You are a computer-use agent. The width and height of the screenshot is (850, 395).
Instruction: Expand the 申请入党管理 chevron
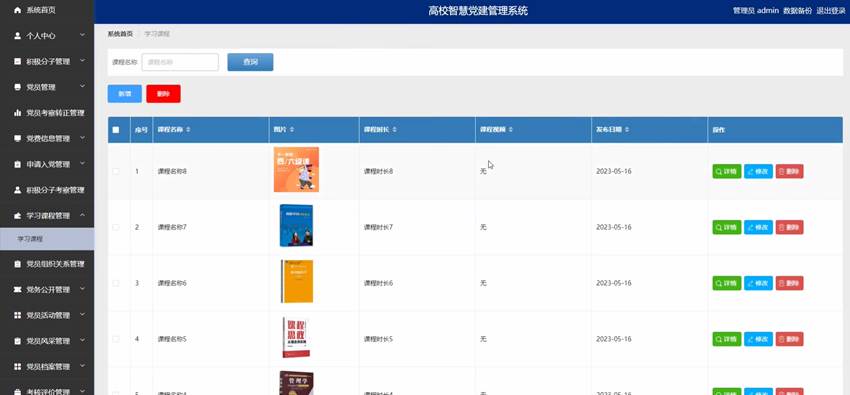pos(82,164)
